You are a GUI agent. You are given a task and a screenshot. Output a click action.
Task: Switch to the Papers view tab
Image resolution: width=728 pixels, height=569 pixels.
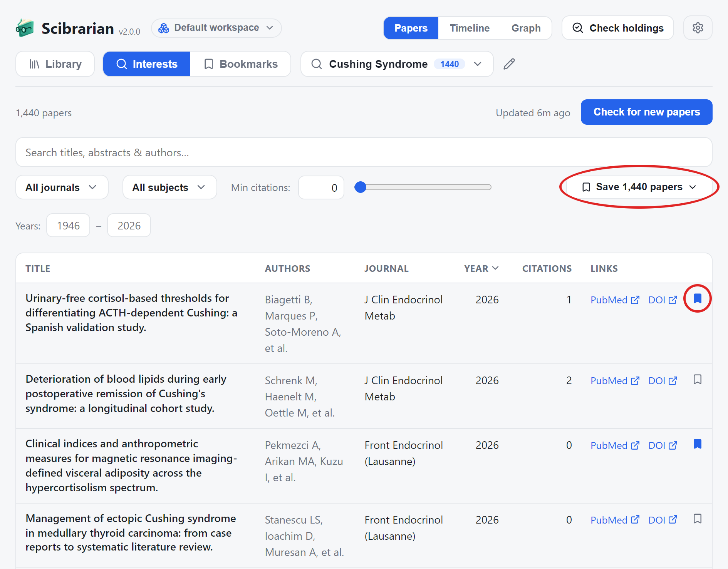tap(411, 28)
